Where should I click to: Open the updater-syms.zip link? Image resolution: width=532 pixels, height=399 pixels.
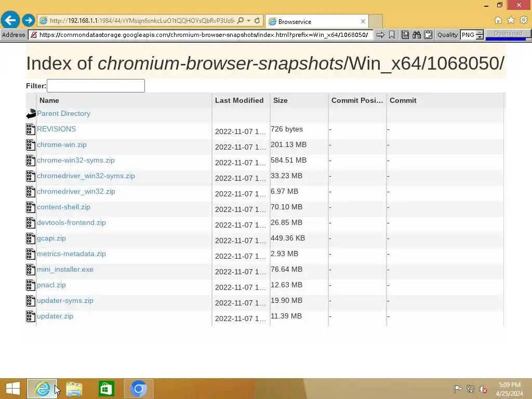[x=65, y=301]
